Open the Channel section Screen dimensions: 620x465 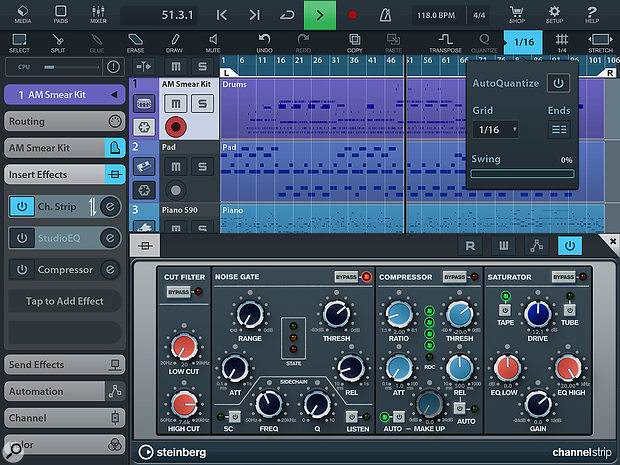coord(65,418)
